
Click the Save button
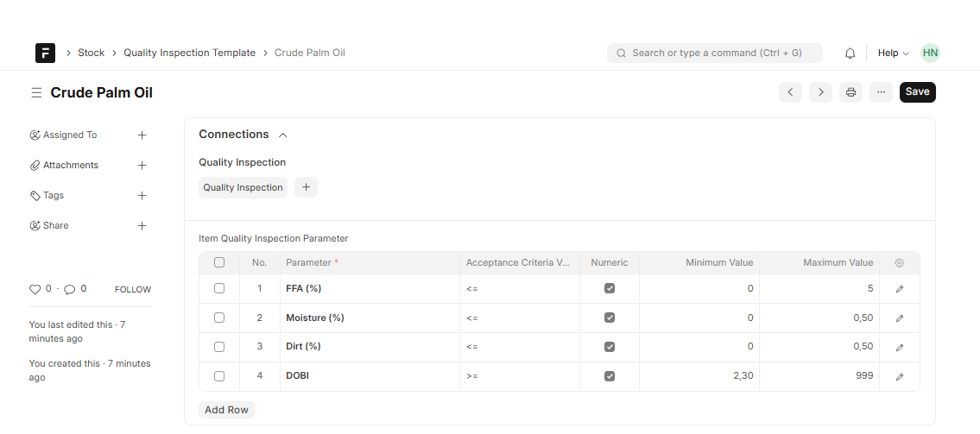click(917, 92)
